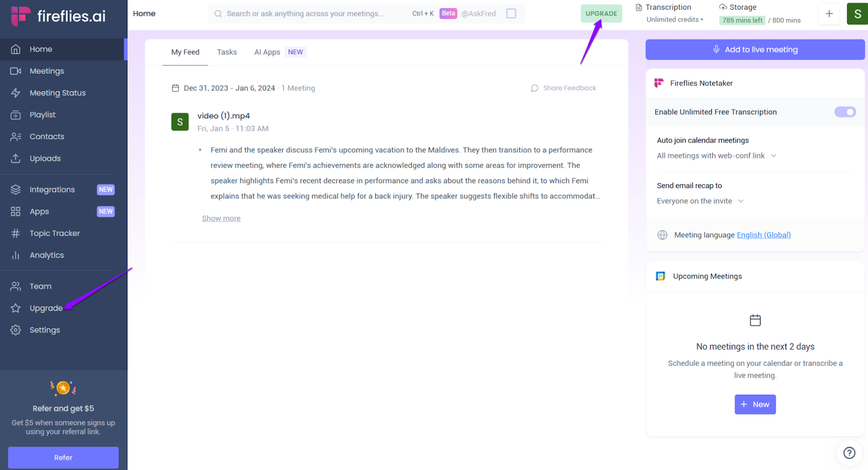Click the Upgrade star icon in sidebar
Screen dimensions: 868x470
click(x=16, y=308)
